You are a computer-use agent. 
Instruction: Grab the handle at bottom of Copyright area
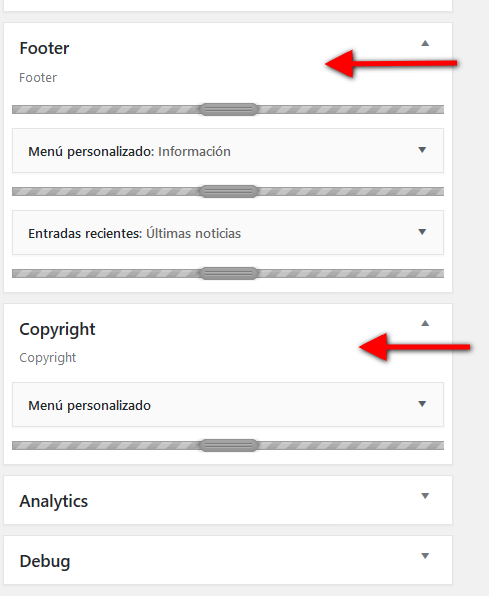click(x=229, y=445)
